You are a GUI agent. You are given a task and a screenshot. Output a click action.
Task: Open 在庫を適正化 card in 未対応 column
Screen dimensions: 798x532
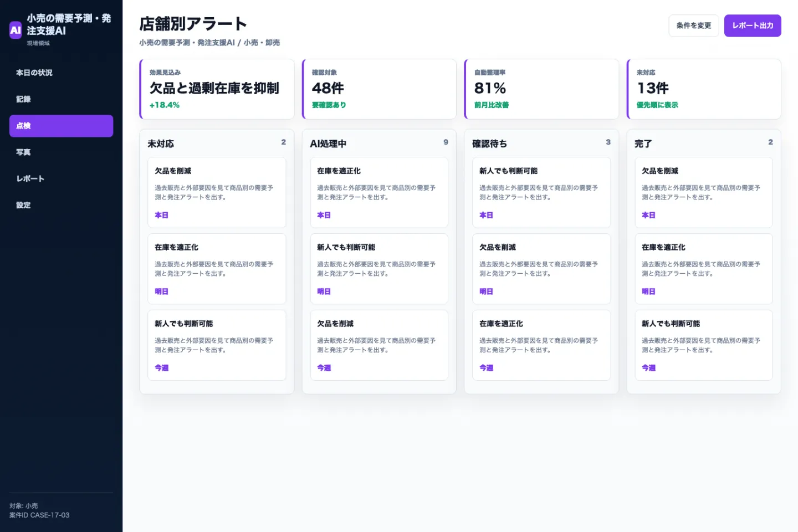click(x=217, y=269)
